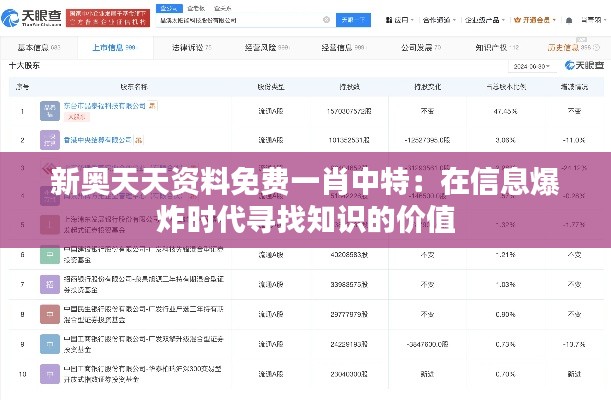The height and width of the screenshot is (400, 611).
Task: Click the Tianyancha logo in the header
Action: [x=32, y=18]
